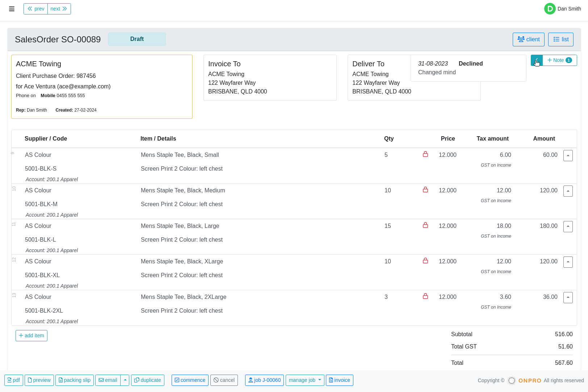Click add item button

click(x=31, y=335)
